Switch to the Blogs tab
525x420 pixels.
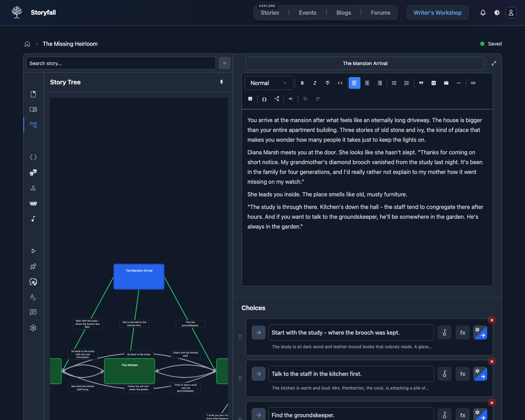[343, 13]
